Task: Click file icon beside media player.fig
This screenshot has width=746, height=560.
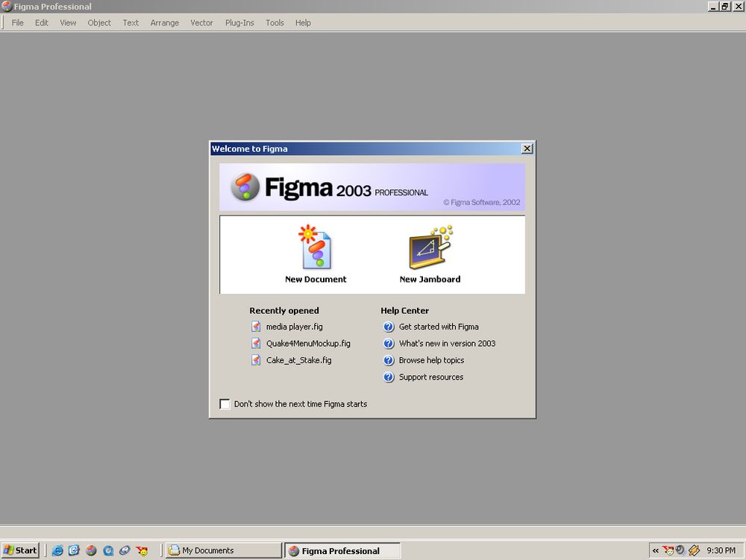Action: pyautogui.click(x=256, y=327)
